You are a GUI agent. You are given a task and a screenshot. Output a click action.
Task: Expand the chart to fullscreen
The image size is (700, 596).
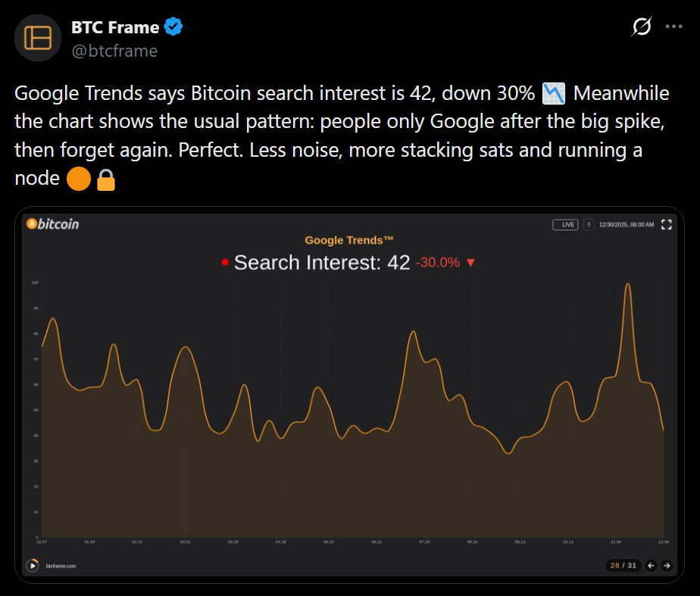click(x=667, y=225)
